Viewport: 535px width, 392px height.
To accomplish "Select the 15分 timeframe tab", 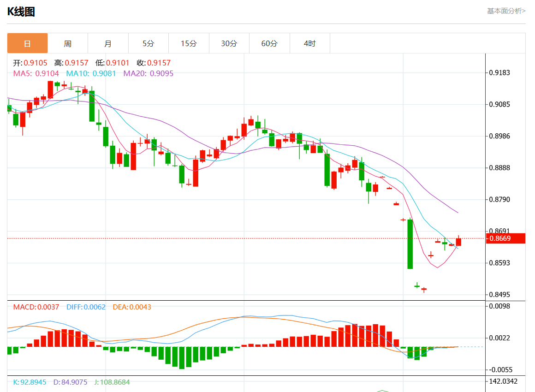I will click(189, 43).
